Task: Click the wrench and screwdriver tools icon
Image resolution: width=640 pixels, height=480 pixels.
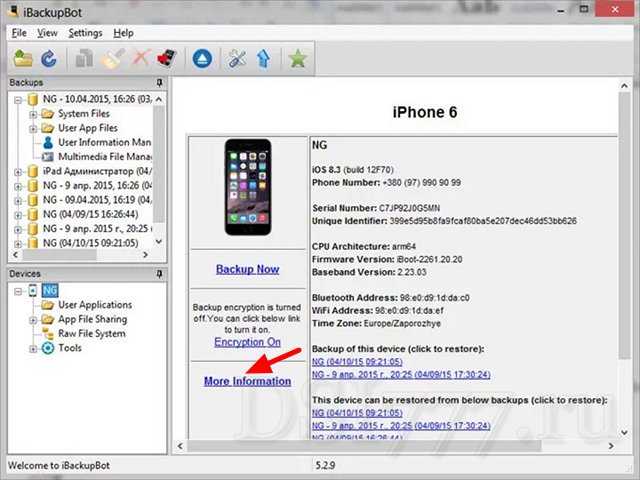Action: click(x=237, y=58)
